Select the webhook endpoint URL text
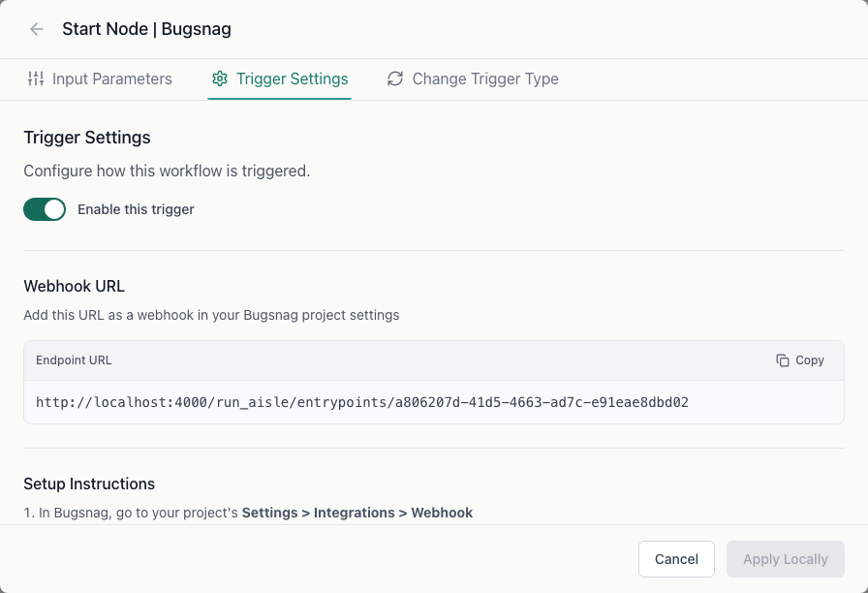The image size is (868, 593). [x=363, y=401]
